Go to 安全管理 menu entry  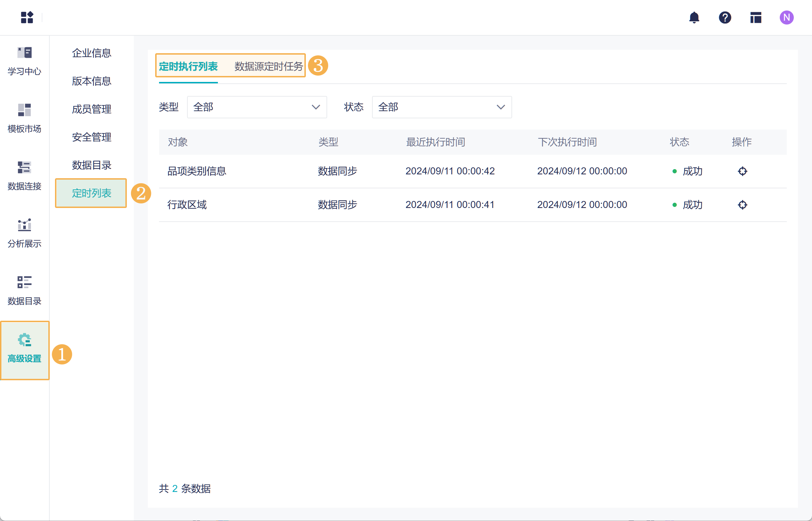91,137
